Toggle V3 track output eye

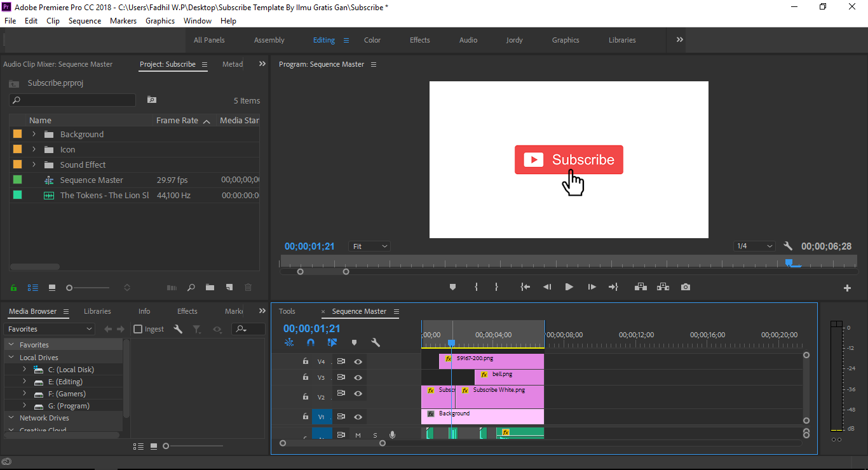click(358, 377)
